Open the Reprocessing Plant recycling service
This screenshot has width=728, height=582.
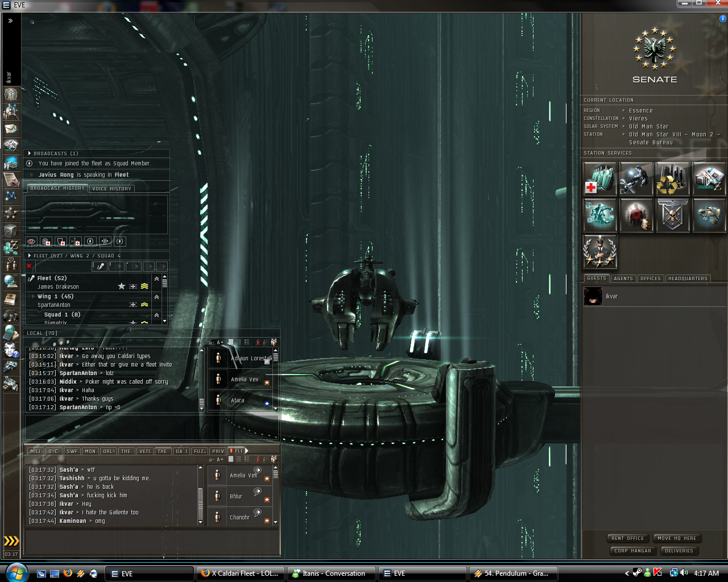pos(672,179)
